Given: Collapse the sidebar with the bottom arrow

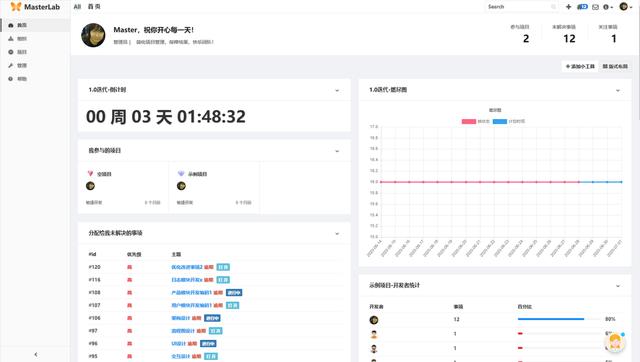Looking at the screenshot, I should [x=36, y=354].
